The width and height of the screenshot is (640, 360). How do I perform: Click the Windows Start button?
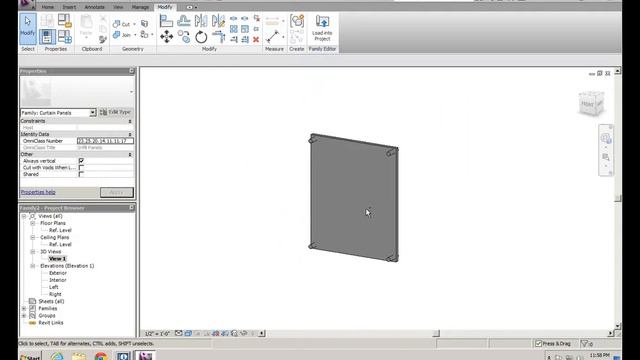pyautogui.click(x=30, y=357)
